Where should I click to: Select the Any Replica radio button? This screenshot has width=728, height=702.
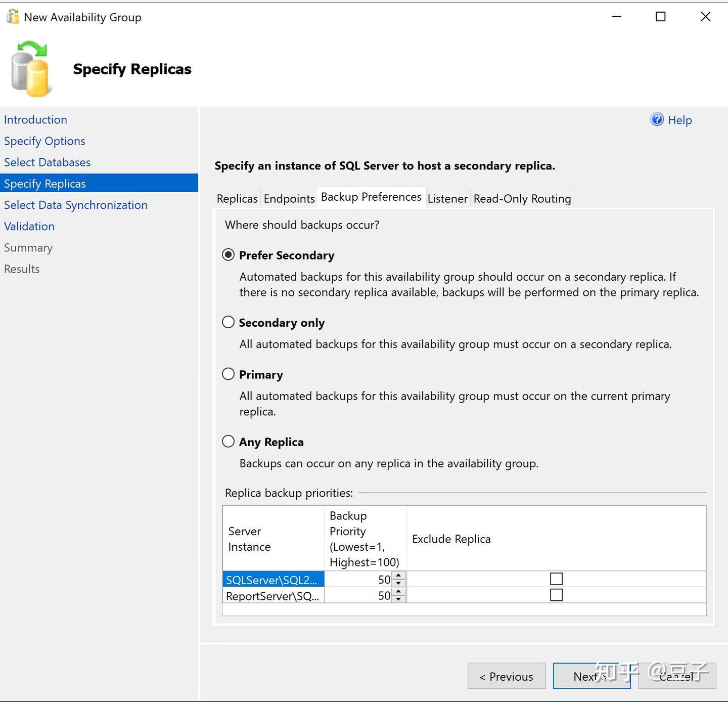tap(229, 442)
